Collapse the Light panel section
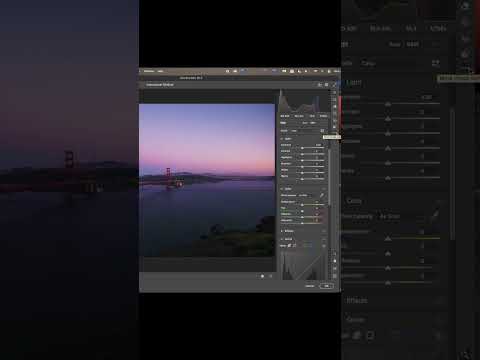Screen dimensions: 480x360 click(282, 139)
